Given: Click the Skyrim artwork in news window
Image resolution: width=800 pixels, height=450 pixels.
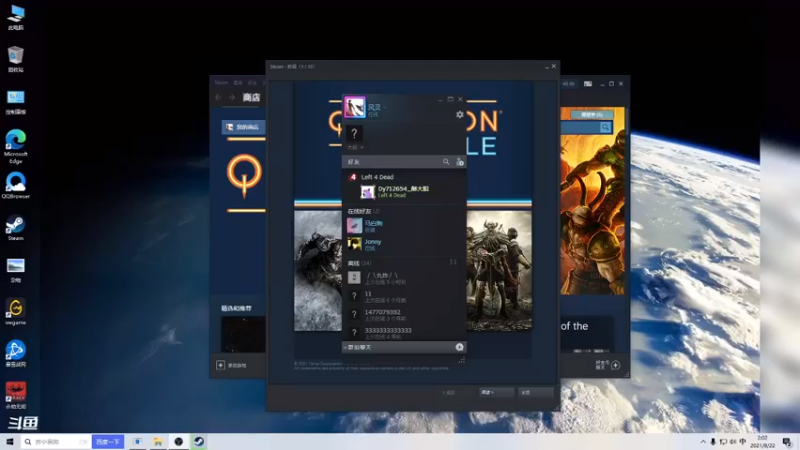Looking at the screenshot, I should (x=318, y=270).
